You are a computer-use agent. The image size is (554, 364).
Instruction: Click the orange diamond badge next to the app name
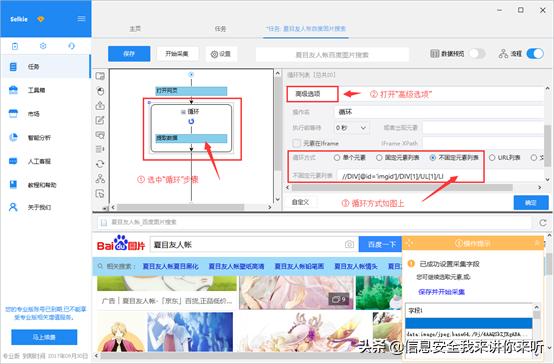click(41, 19)
